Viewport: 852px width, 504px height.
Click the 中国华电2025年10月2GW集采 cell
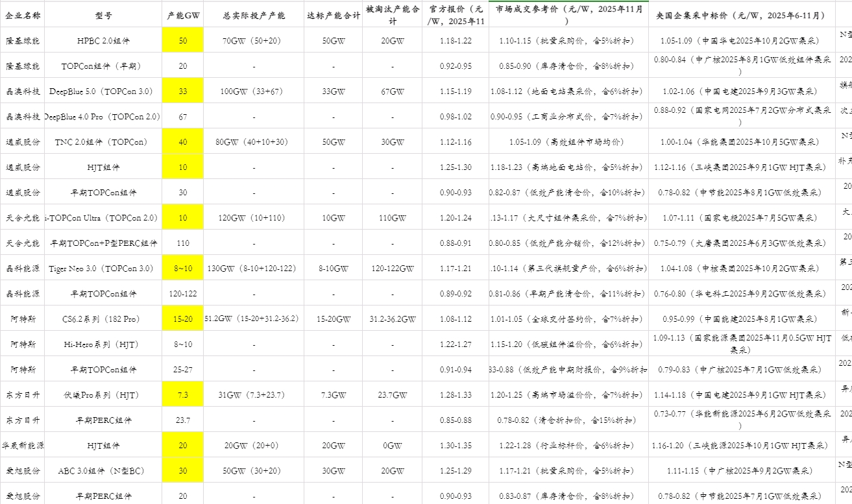click(741, 40)
